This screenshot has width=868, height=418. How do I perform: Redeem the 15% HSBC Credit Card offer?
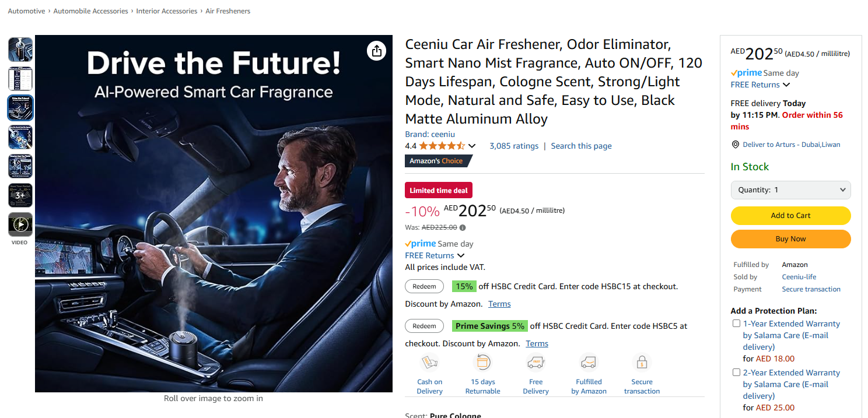[x=424, y=286]
